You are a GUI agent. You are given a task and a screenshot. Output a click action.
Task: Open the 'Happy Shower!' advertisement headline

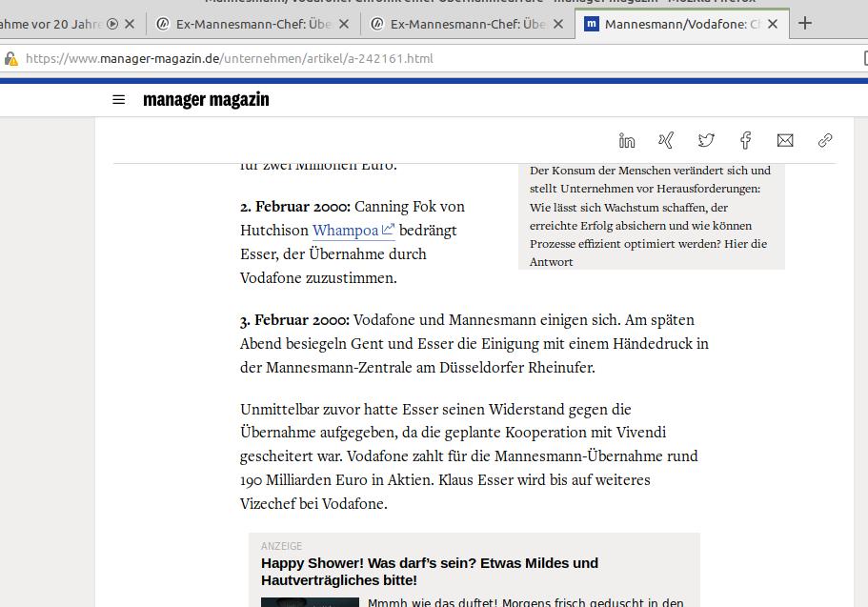click(x=430, y=572)
